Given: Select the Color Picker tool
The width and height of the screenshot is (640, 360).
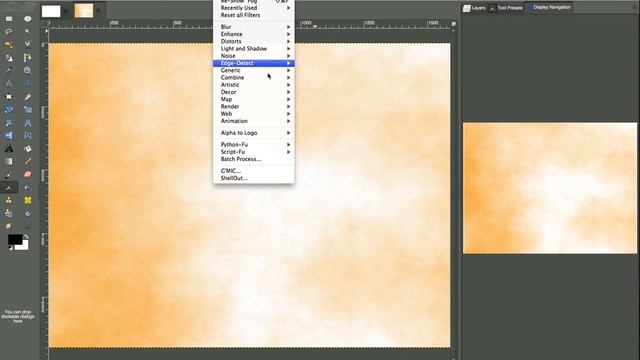Looking at the screenshot, I should (x=9, y=71).
